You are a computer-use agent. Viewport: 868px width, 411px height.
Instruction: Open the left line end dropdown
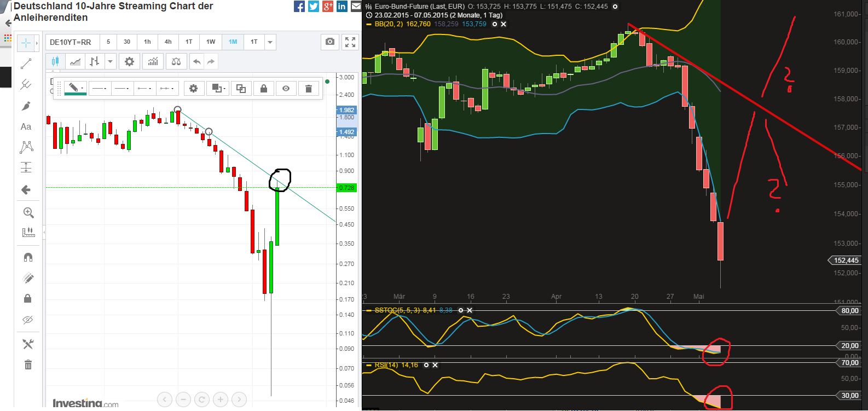click(145, 88)
